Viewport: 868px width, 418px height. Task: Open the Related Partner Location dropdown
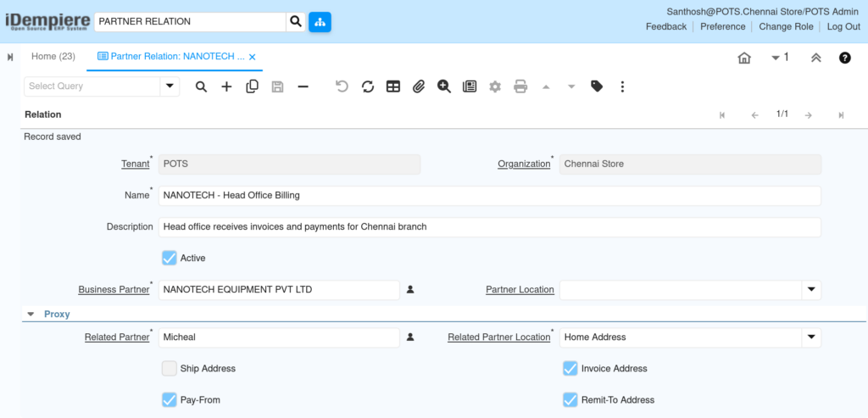[811, 337]
